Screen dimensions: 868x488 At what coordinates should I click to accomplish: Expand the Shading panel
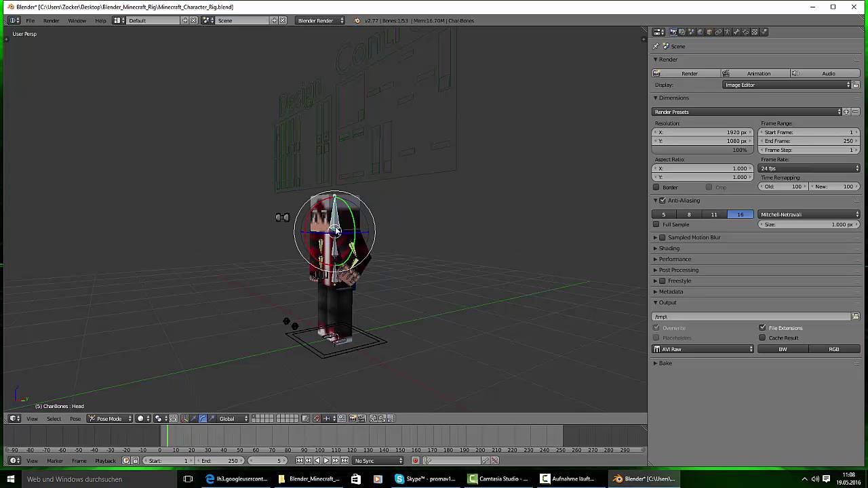coord(669,248)
